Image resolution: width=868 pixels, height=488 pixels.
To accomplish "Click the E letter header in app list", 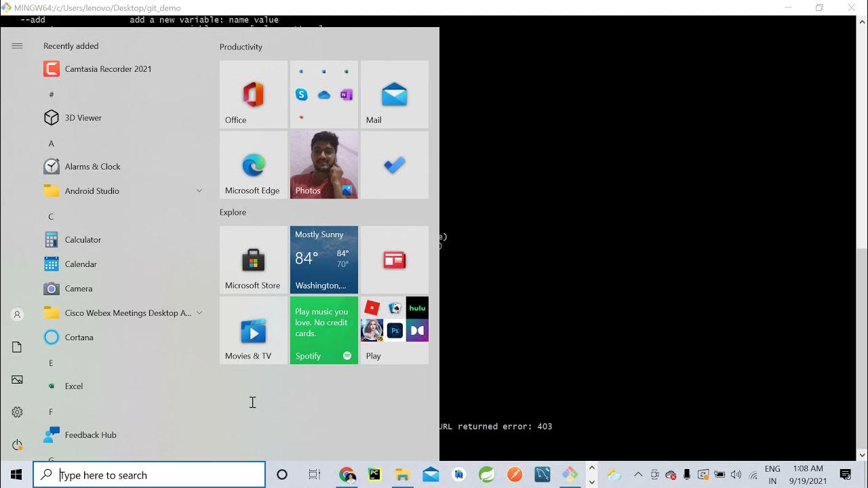I will click(51, 363).
